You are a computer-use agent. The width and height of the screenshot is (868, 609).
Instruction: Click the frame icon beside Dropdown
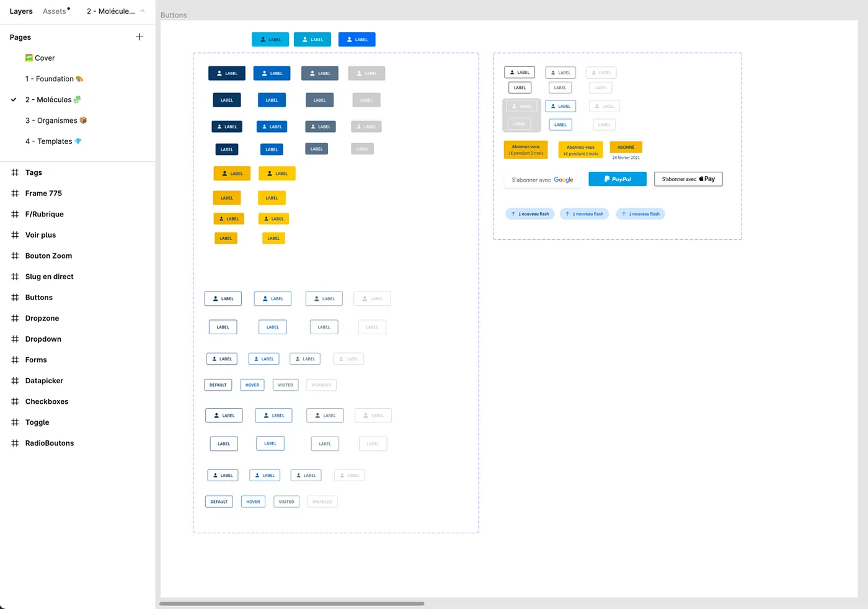pyautogui.click(x=15, y=339)
